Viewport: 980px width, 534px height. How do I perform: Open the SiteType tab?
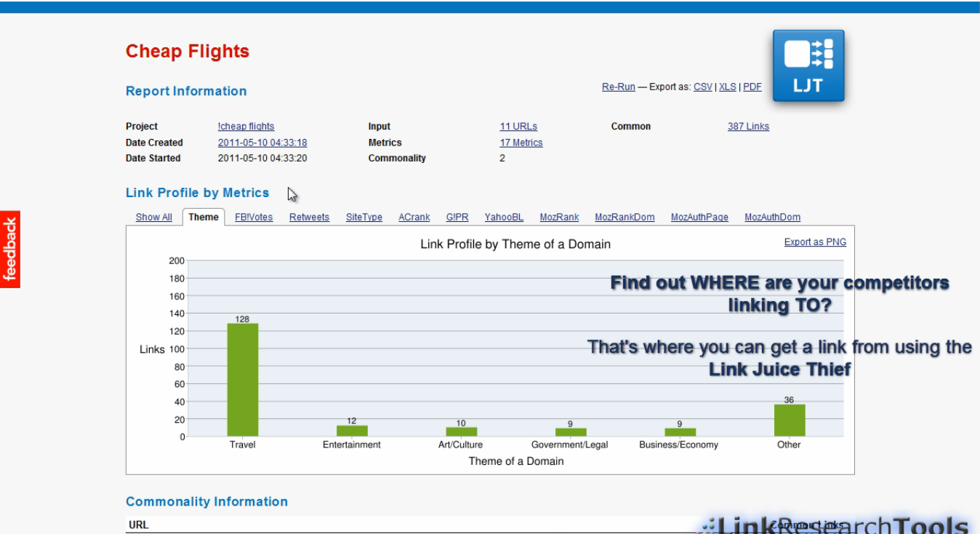(364, 217)
